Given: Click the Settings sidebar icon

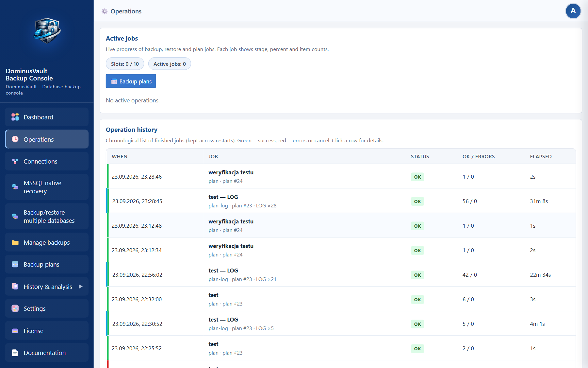Looking at the screenshot, I should [x=15, y=308].
